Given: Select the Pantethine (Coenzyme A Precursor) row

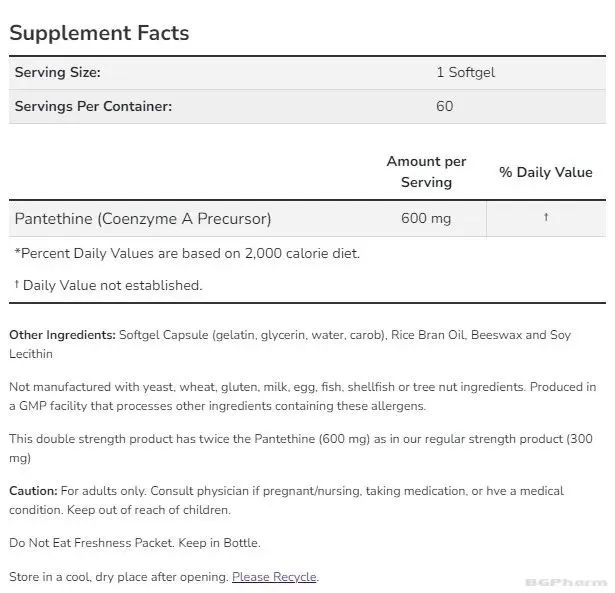Looking at the screenshot, I should (307, 218).
